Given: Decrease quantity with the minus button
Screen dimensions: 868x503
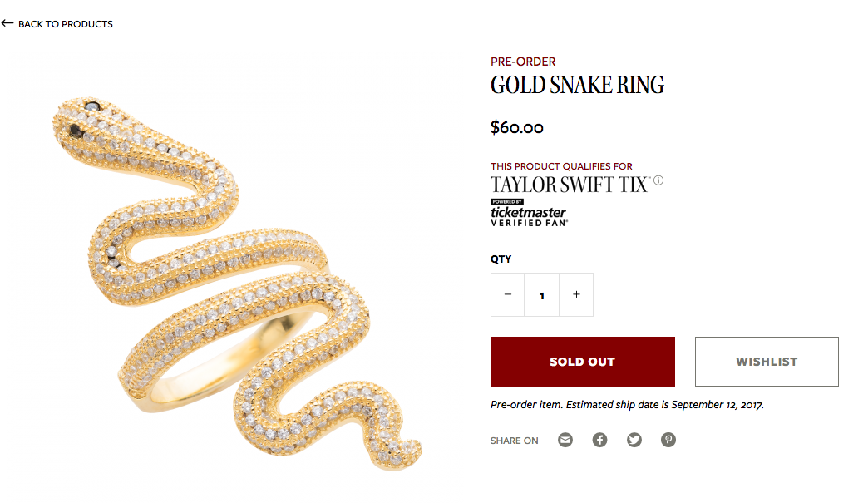Looking at the screenshot, I should point(508,294).
